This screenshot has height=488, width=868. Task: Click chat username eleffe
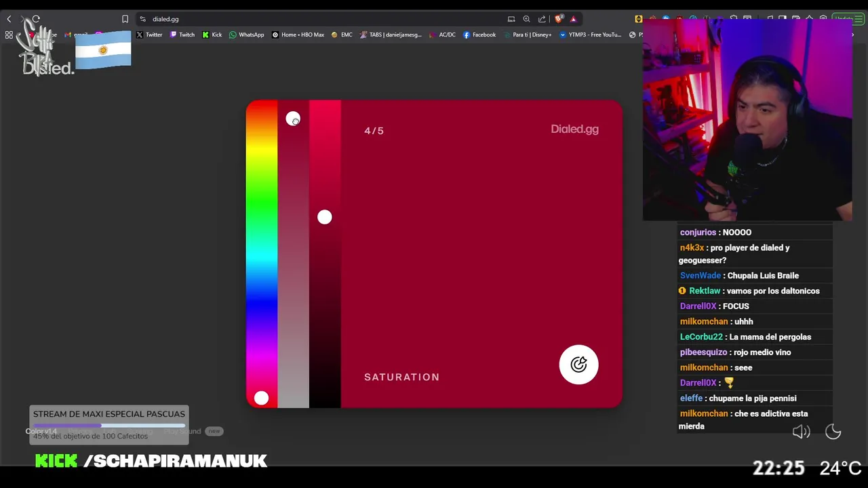click(691, 399)
